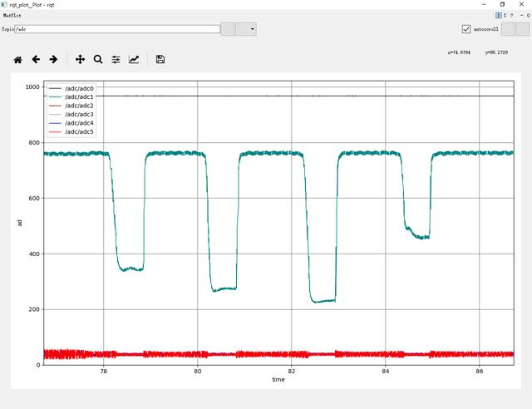Viewport: 532px width, 409px height.
Task: Click the 86 tick label on time axis
Action: (479, 372)
